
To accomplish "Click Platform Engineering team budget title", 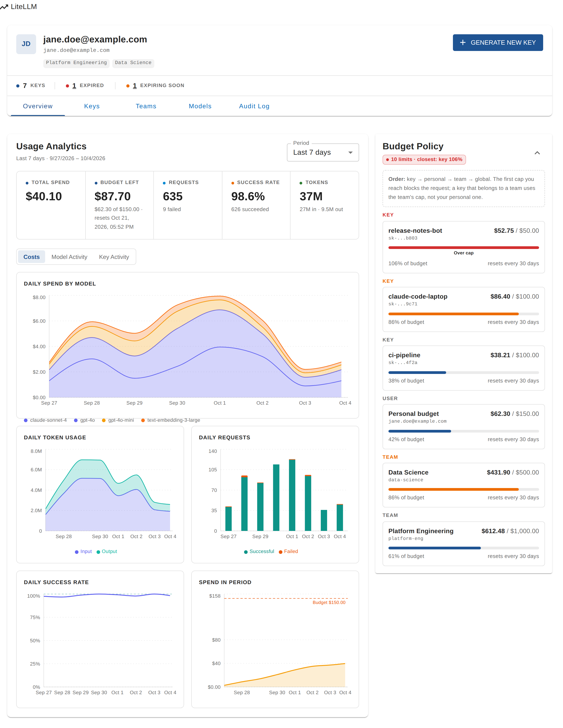I will click(421, 531).
